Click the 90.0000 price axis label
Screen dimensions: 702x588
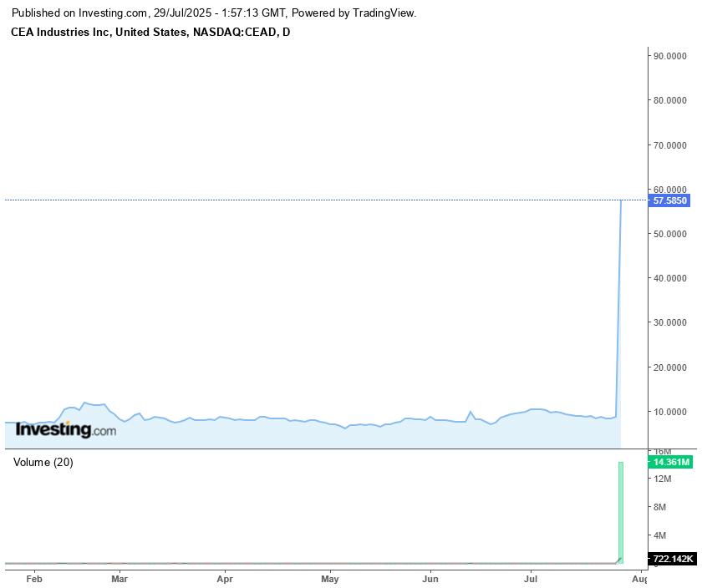670,56
